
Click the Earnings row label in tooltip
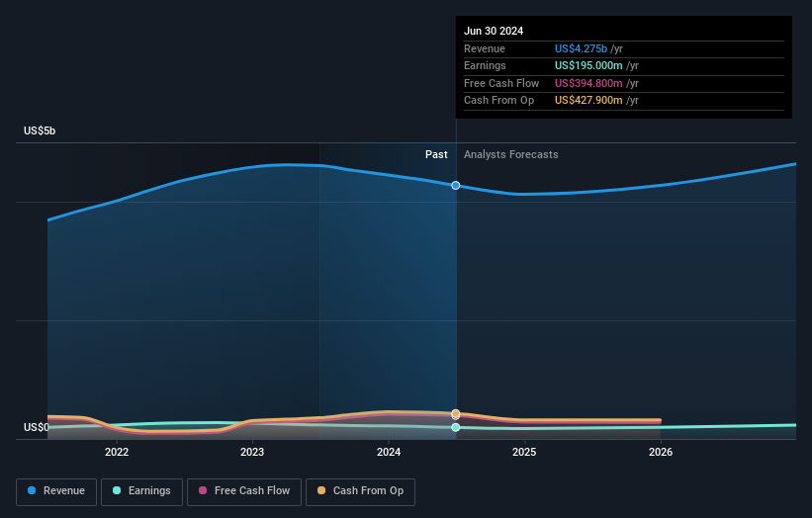(485, 65)
